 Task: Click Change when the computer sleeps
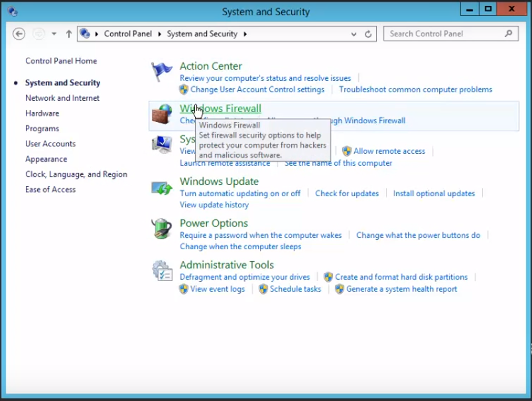click(x=241, y=247)
